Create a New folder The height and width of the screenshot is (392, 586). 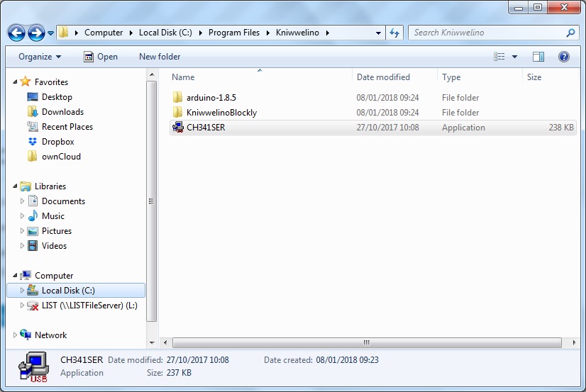160,57
